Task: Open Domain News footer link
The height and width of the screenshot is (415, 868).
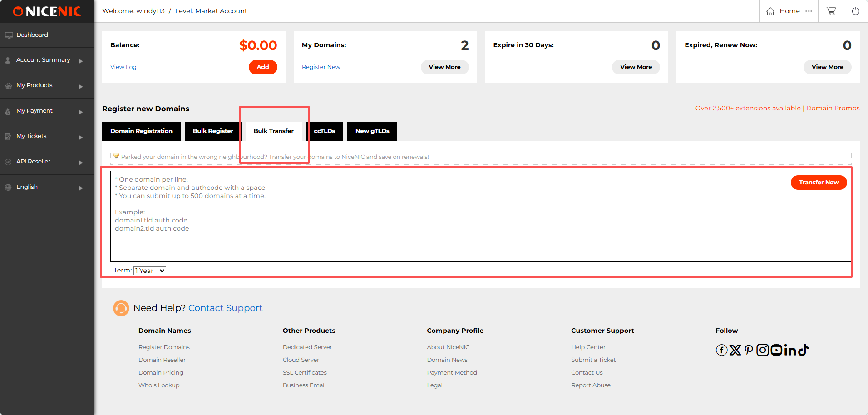Action: tap(447, 360)
